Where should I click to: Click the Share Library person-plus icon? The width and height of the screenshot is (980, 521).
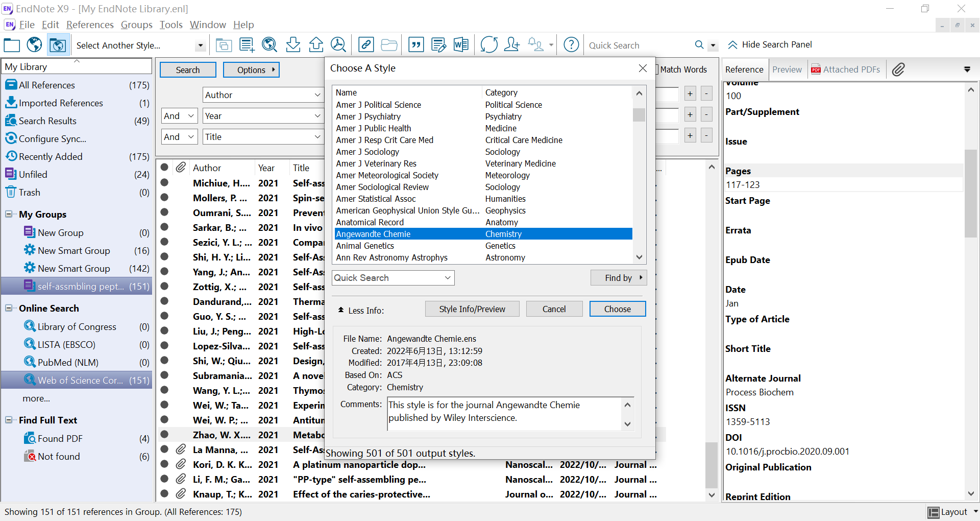[511, 45]
